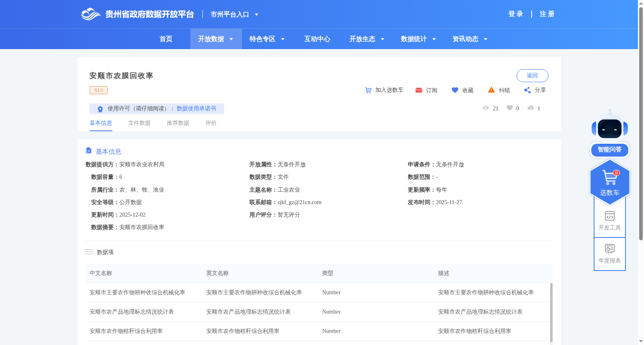Click the 数据项 list lines icon
Viewport: 644px width, 345px height.
[x=89, y=252]
